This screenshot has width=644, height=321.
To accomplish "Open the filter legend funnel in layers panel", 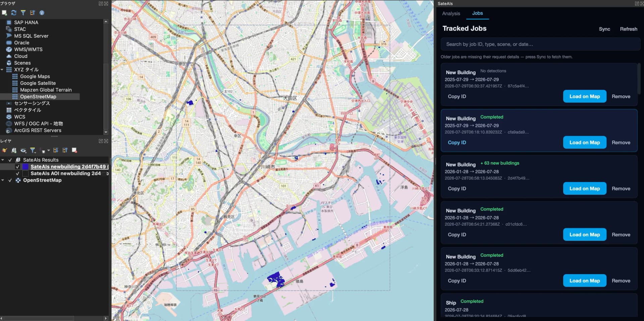I will pos(33,150).
